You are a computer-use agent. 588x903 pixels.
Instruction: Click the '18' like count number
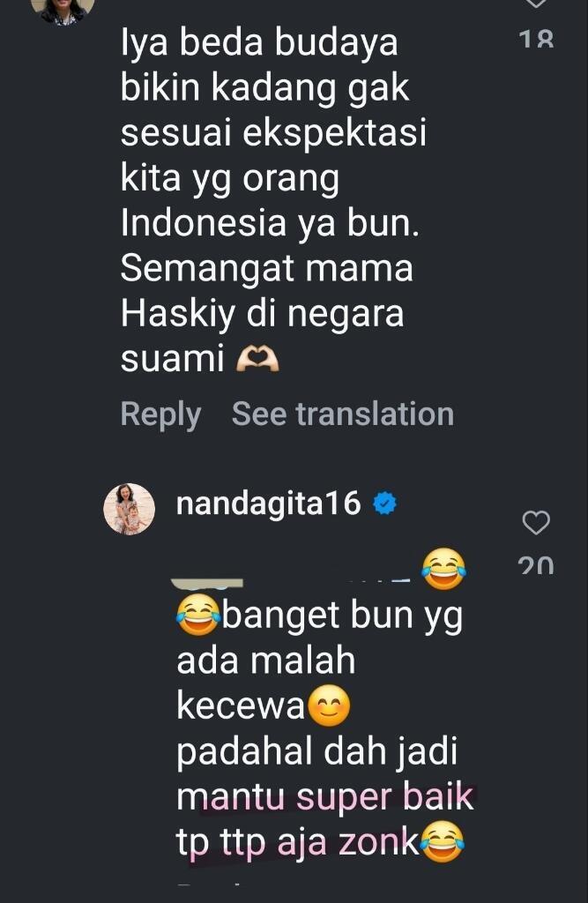coord(536,41)
